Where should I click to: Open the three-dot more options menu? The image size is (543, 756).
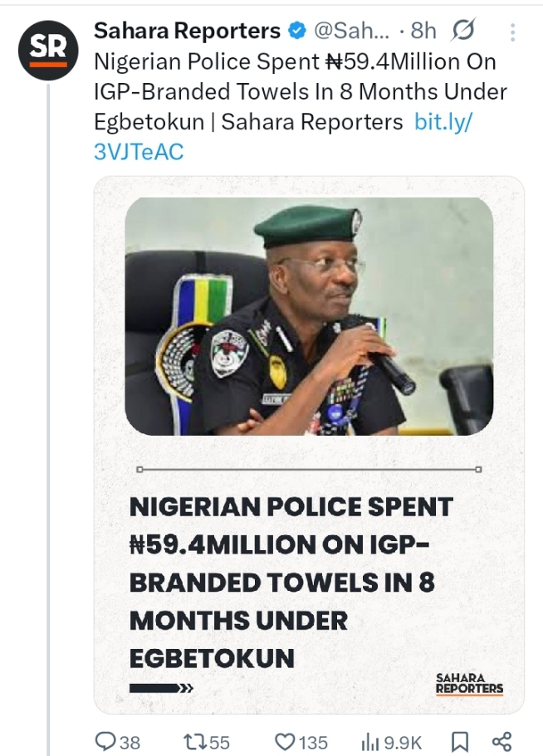click(x=513, y=32)
